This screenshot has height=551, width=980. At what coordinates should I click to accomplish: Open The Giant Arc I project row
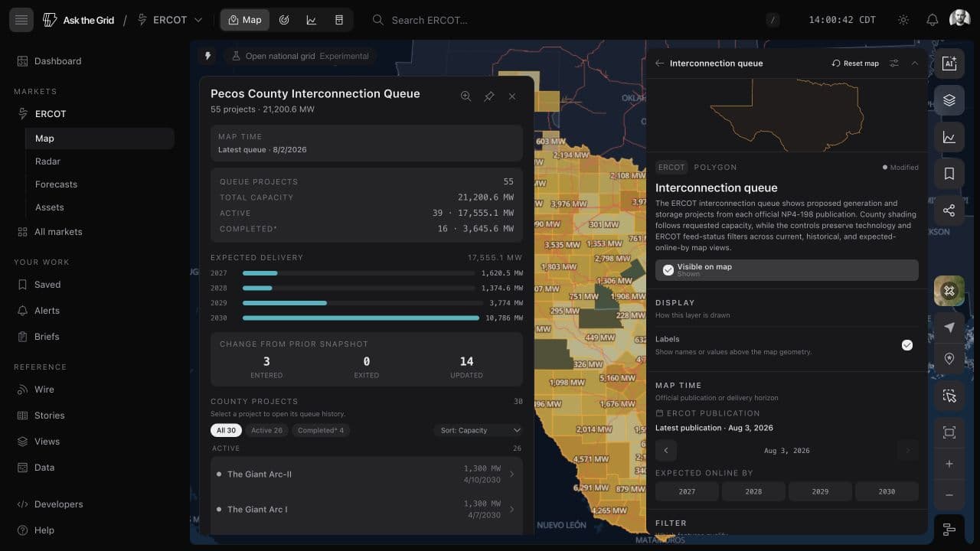pos(367,510)
